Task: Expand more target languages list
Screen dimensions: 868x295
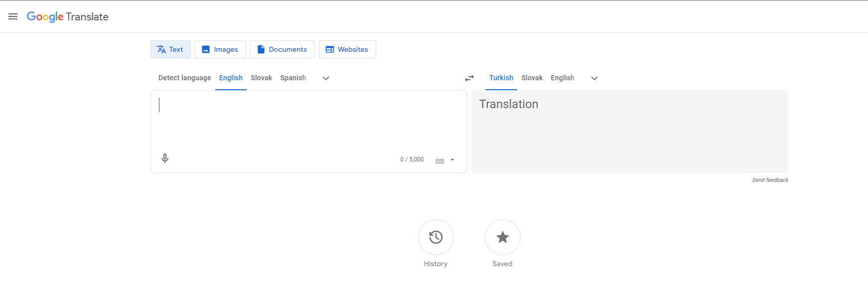Action: tap(594, 78)
